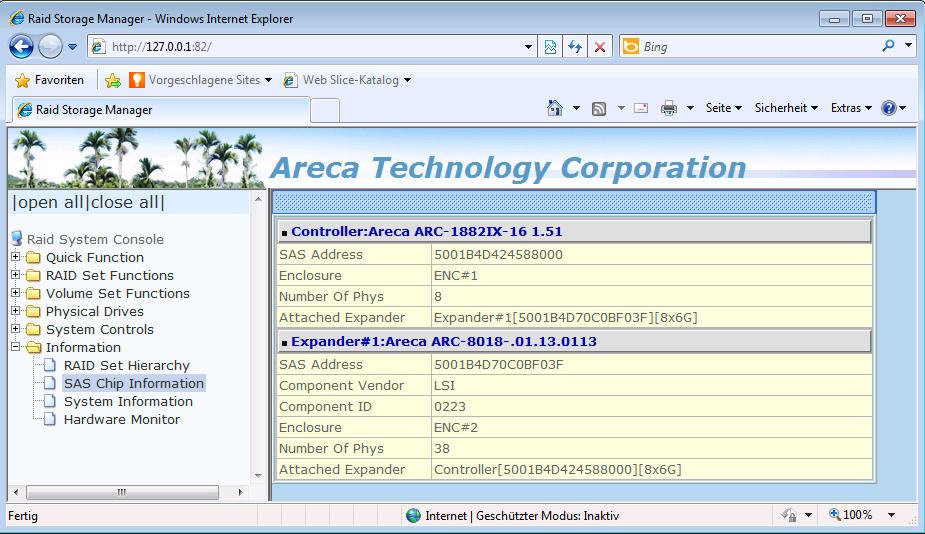Open Web Slice-Katalog link

pyautogui.click(x=347, y=80)
